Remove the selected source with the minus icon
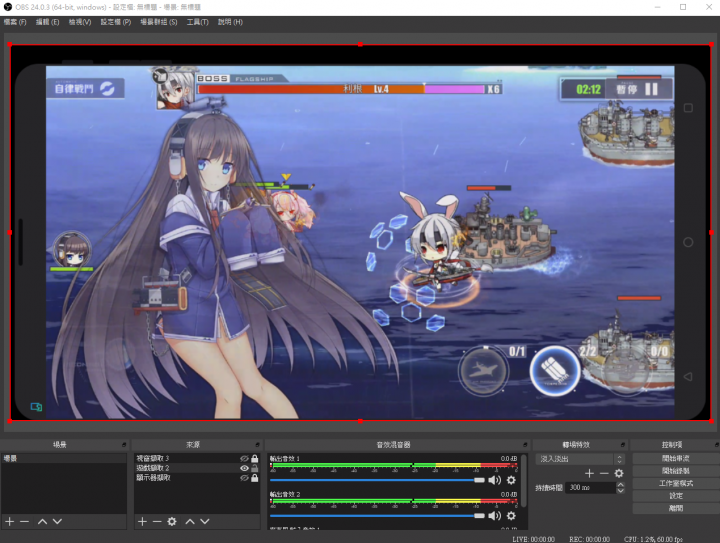 tap(157, 521)
